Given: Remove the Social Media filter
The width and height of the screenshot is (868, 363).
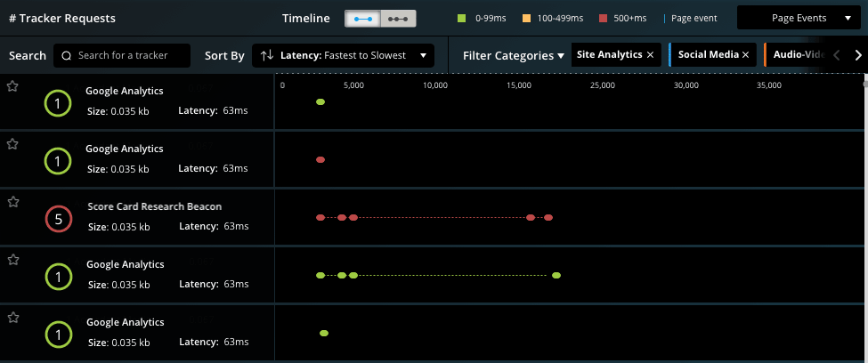Looking at the screenshot, I should pyautogui.click(x=745, y=55).
